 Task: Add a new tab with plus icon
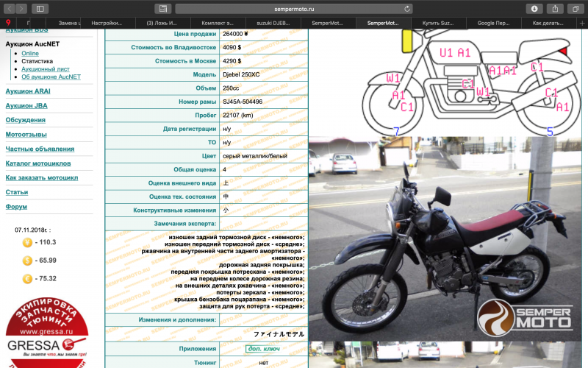[582, 24]
